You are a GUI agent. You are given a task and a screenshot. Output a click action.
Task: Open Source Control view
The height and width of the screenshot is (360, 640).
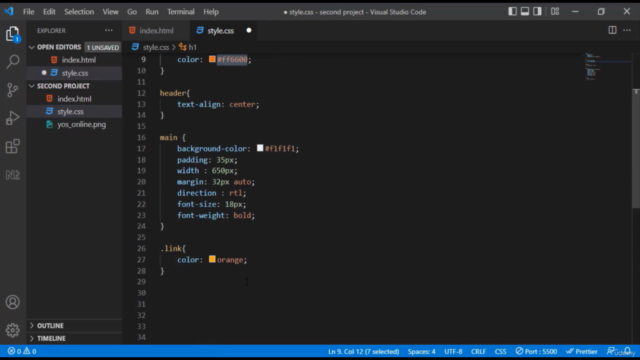(13, 90)
